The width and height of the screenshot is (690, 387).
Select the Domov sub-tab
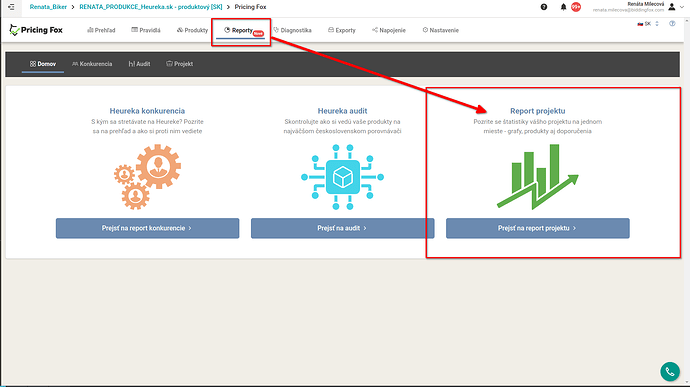(x=43, y=64)
